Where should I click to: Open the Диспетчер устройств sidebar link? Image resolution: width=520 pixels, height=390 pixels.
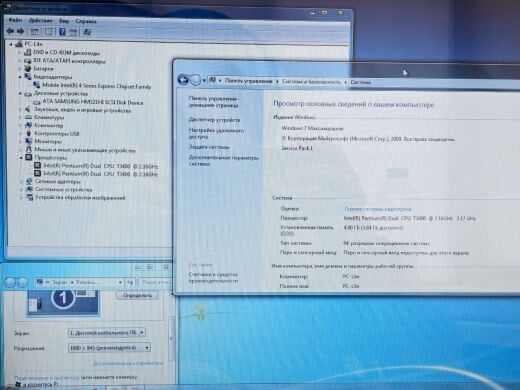click(x=214, y=120)
